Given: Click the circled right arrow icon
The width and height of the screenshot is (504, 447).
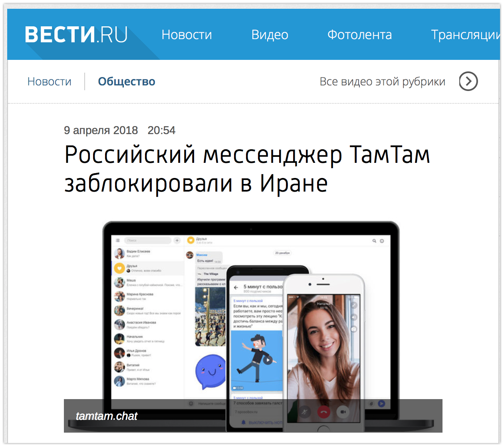Looking at the screenshot, I should coord(468,81).
